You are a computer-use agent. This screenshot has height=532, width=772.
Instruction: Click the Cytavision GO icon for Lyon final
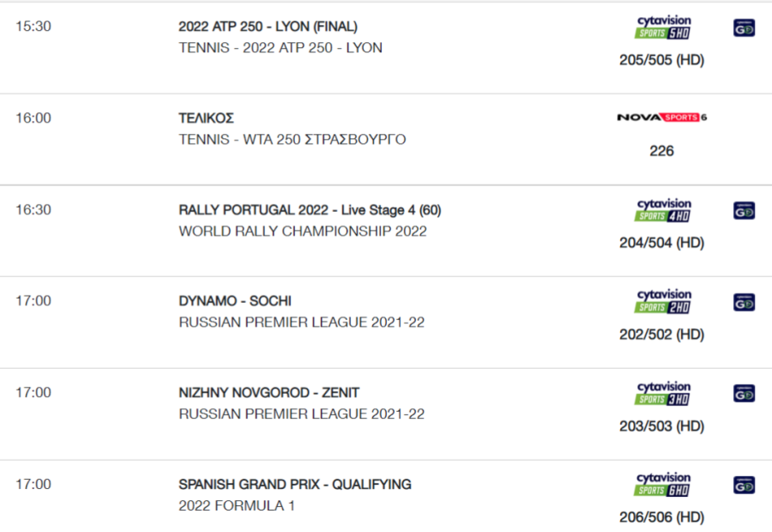[744, 28]
